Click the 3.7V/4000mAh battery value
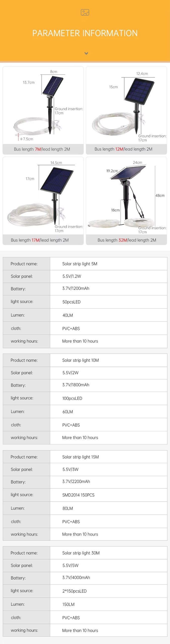Screen dimensions: 170x644 [x=76, y=578]
